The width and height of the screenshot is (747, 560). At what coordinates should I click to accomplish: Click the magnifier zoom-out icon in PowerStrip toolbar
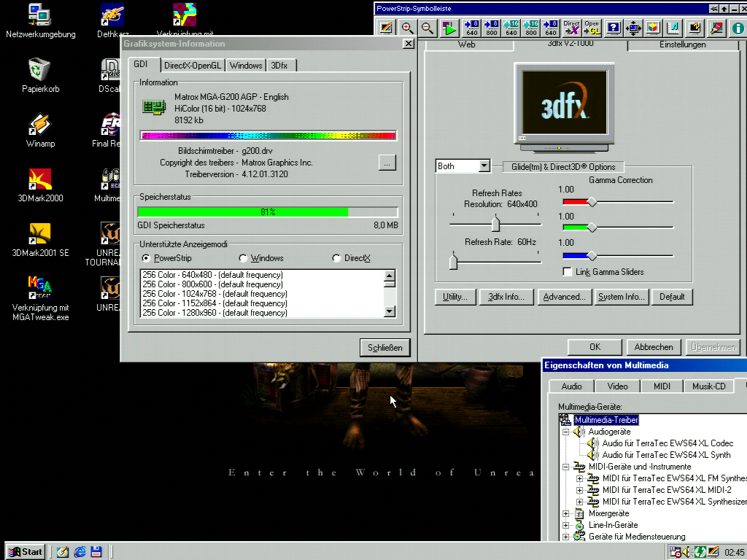427,28
